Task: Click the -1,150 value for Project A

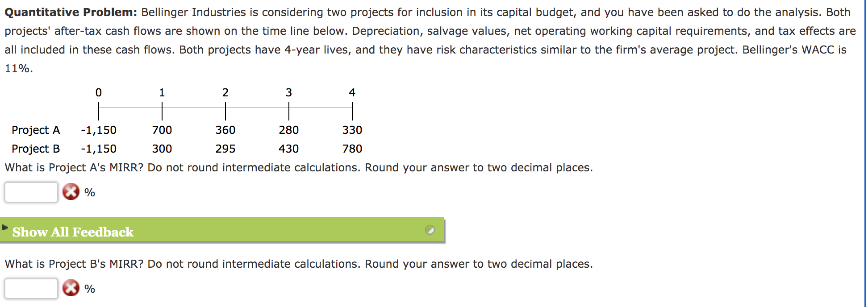Action: coord(99,130)
